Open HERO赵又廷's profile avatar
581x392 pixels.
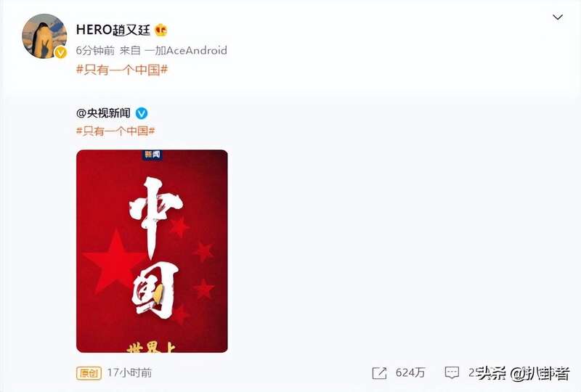pos(44,36)
